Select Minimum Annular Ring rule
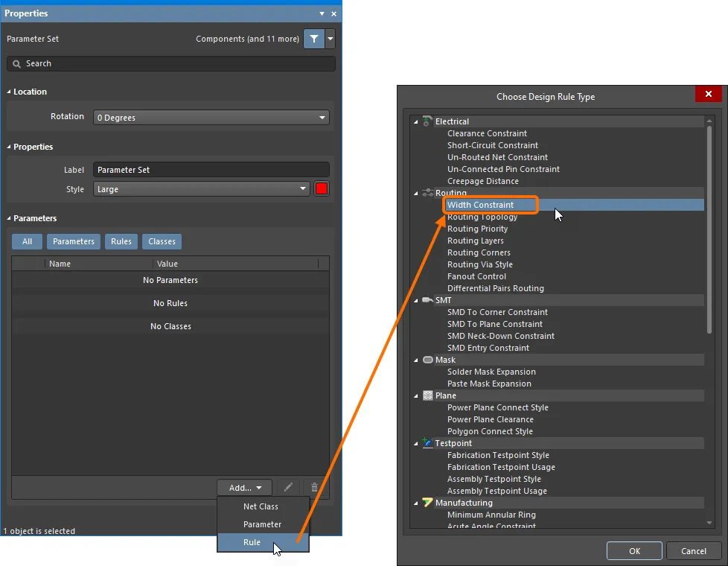 491,515
